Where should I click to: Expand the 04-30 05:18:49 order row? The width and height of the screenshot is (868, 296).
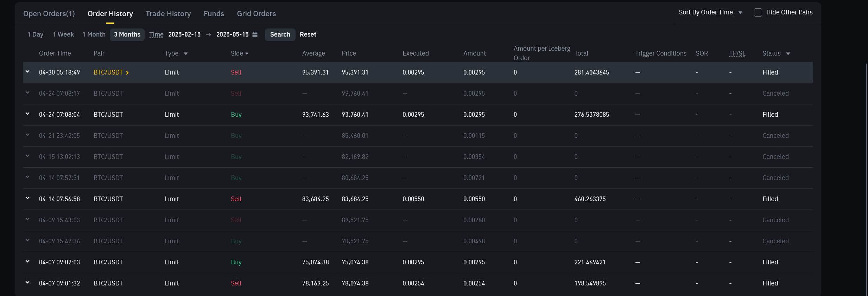click(x=27, y=72)
